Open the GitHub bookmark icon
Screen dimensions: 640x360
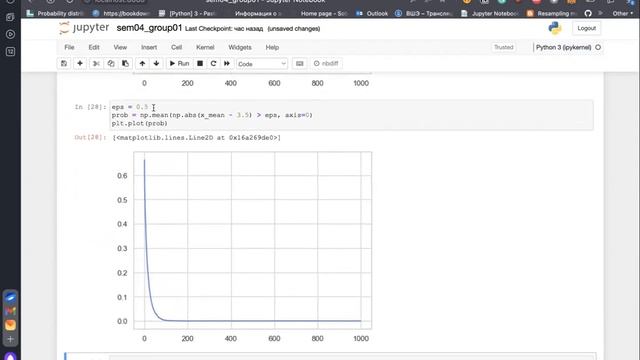588,13
